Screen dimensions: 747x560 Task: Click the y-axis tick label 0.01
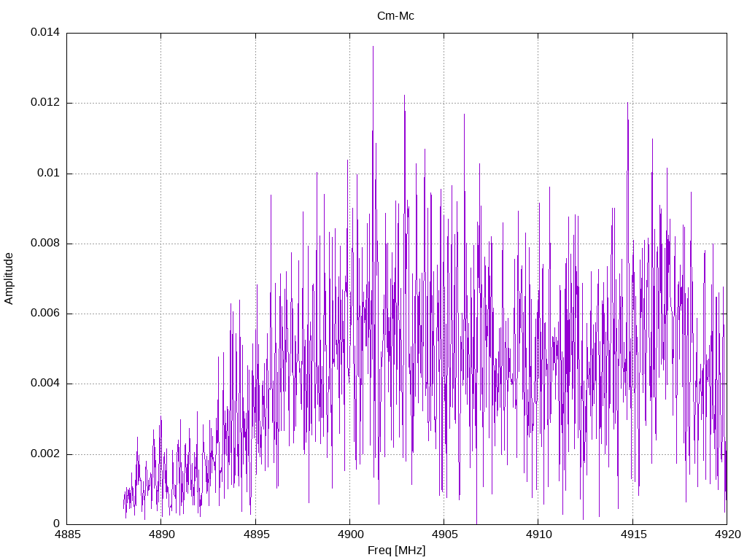(x=49, y=173)
